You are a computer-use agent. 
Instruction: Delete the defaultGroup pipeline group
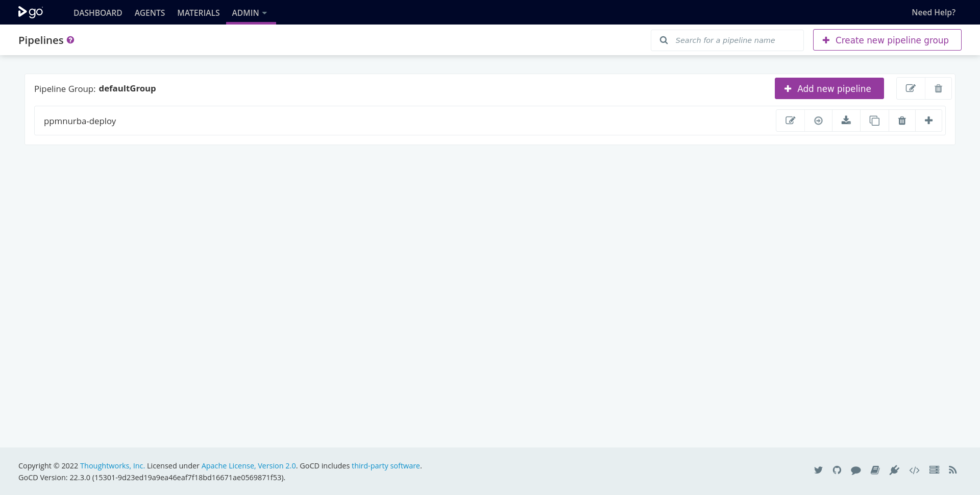click(938, 88)
